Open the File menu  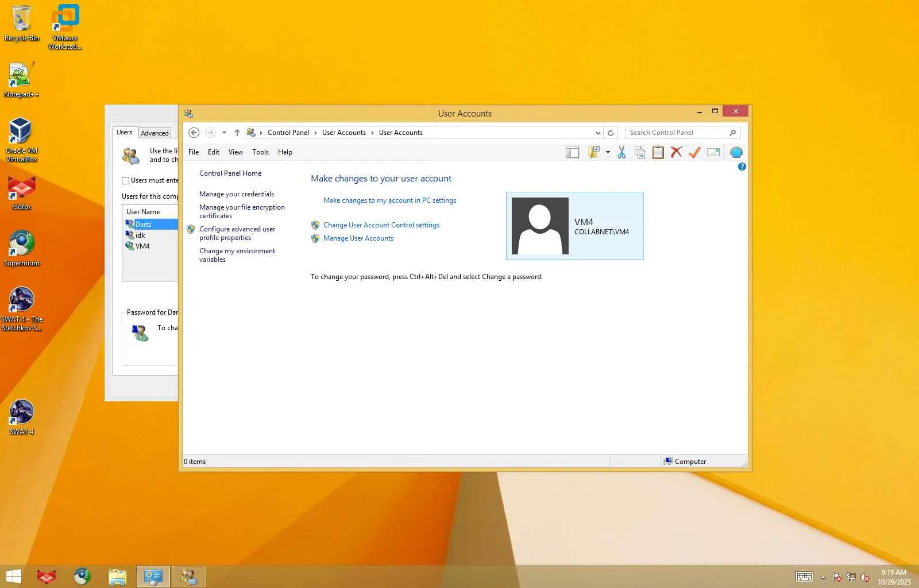coord(194,152)
